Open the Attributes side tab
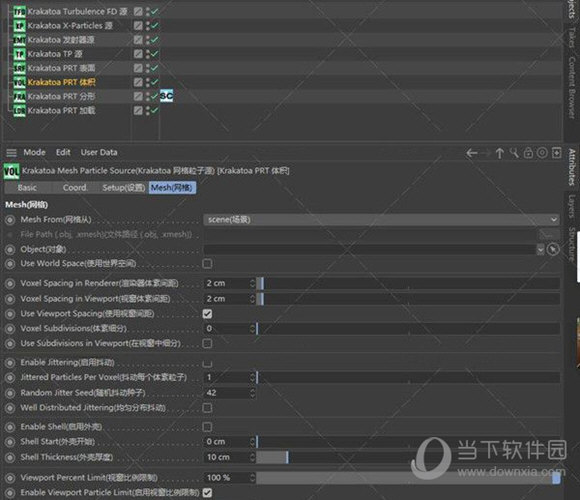This screenshot has height=500, width=580. (x=572, y=167)
